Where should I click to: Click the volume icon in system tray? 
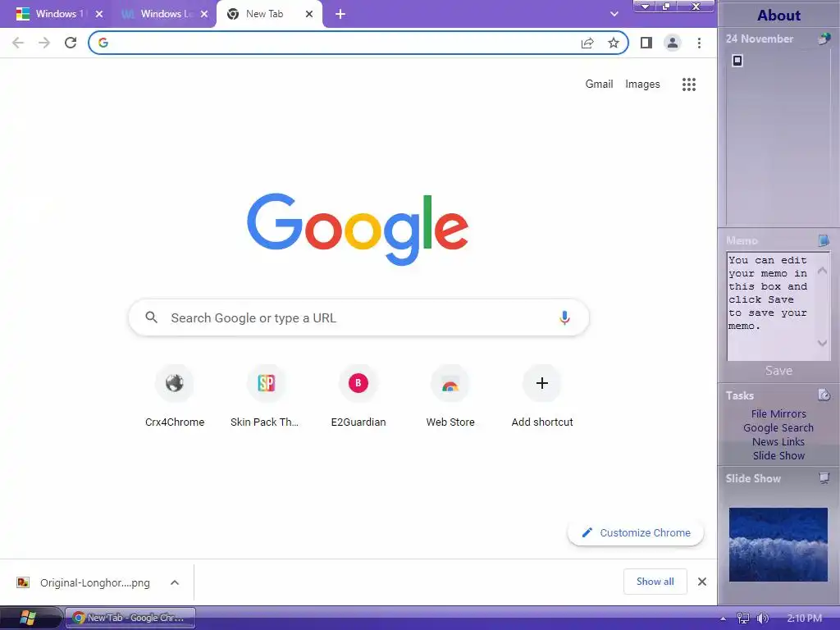click(x=763, y=619)
